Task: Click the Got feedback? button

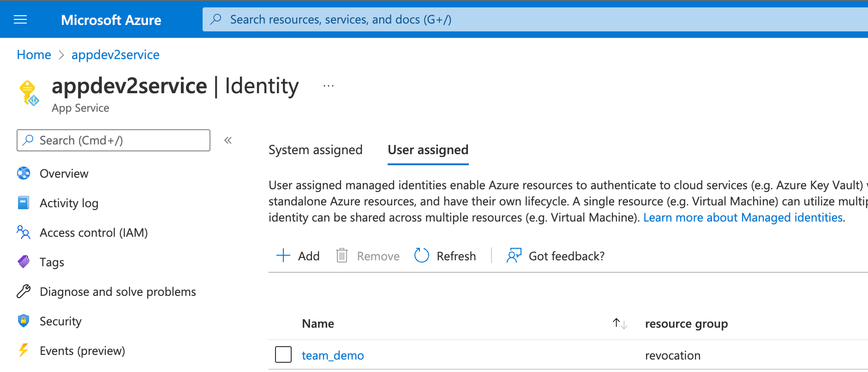Action: click(556, 256)
